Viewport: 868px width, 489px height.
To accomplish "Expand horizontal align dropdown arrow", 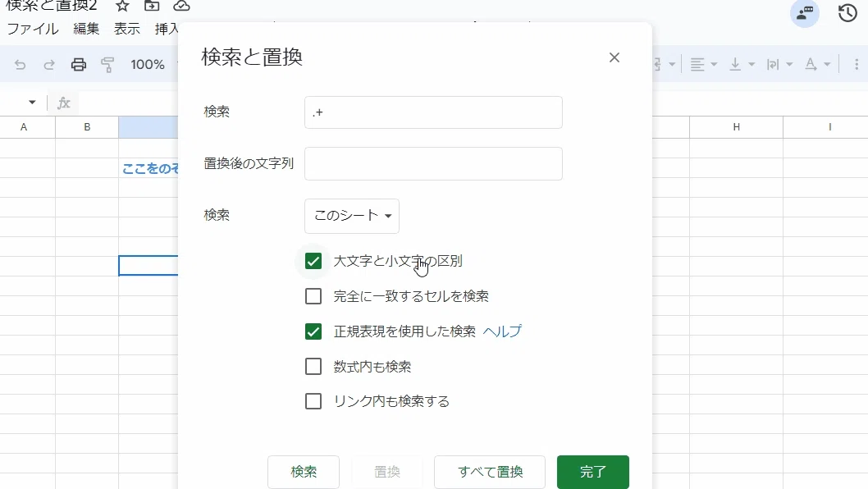I will tap(714, 65).
